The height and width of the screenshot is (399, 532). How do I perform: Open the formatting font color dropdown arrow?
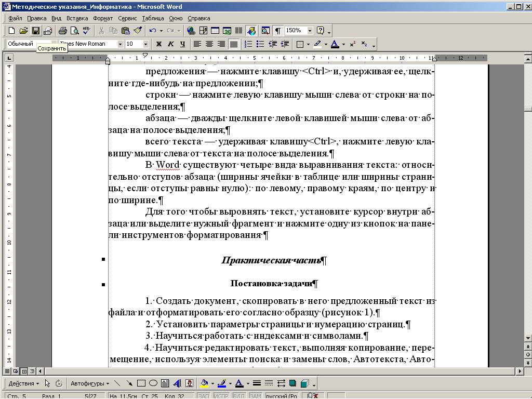343,44
